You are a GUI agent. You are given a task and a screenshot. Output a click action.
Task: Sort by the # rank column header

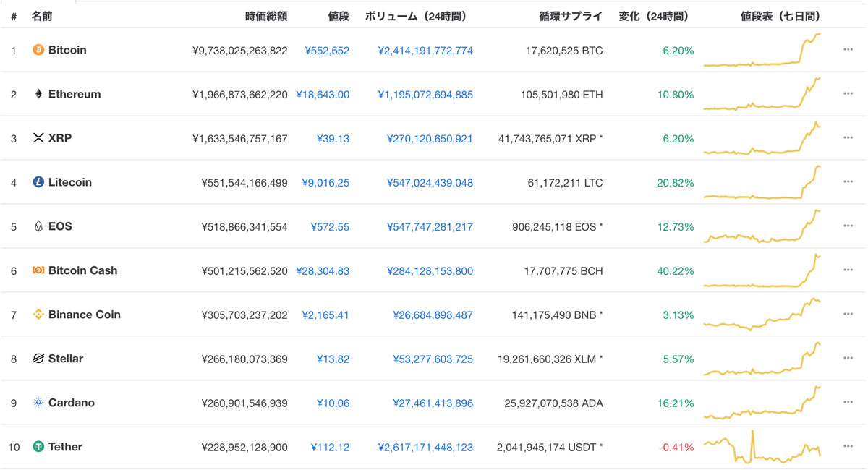click(x=14, y=16)
